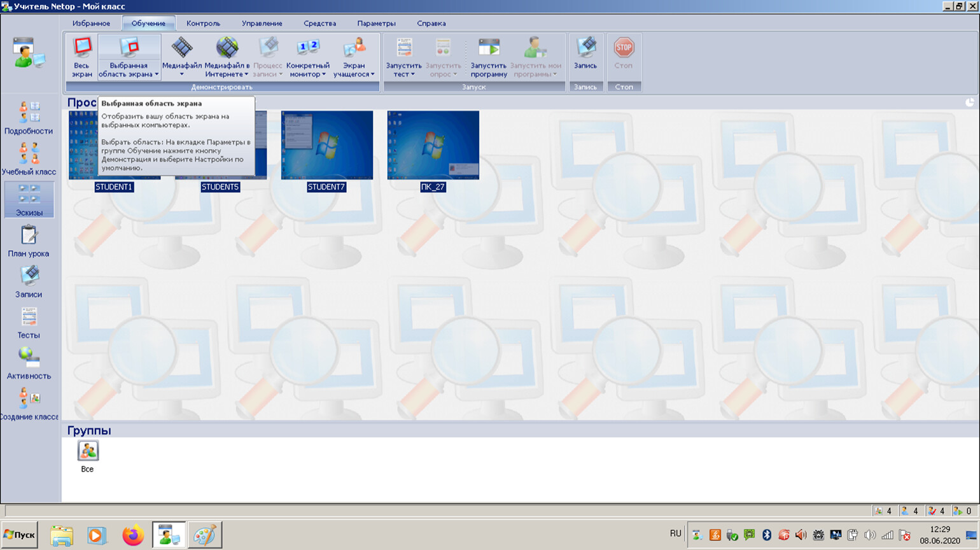The height and width of the screenshot is (550, 980).
Task: Open the Экран учащегося dropdown
Action: 372,74
